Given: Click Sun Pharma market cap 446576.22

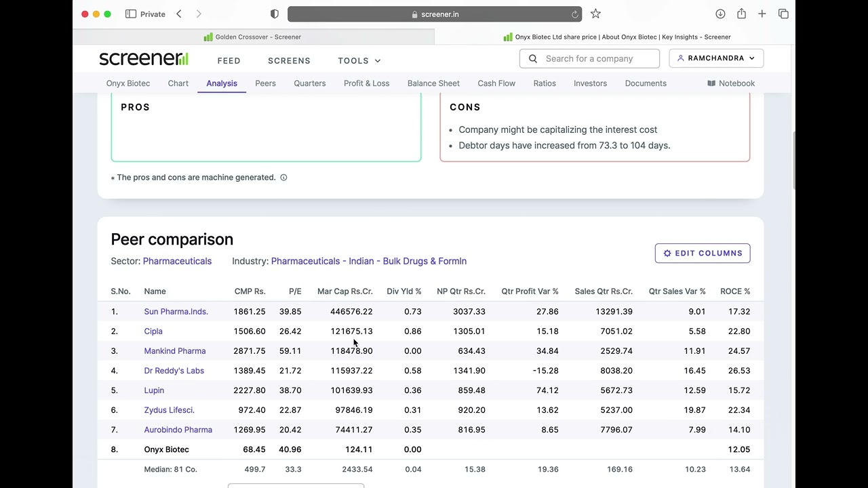Looking at the screenshot, I should coord(351,312).
